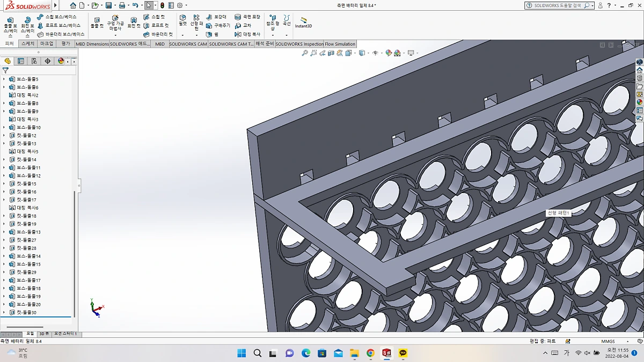The height and width of the screenshot is (362, 644).
Task: Expand the 컷-돌출30 feature
Action: pos(4,312)
